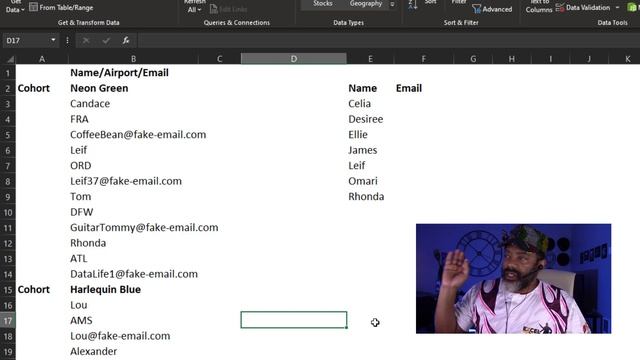Open the Name Box dropdown arrow

click(53, 40)
